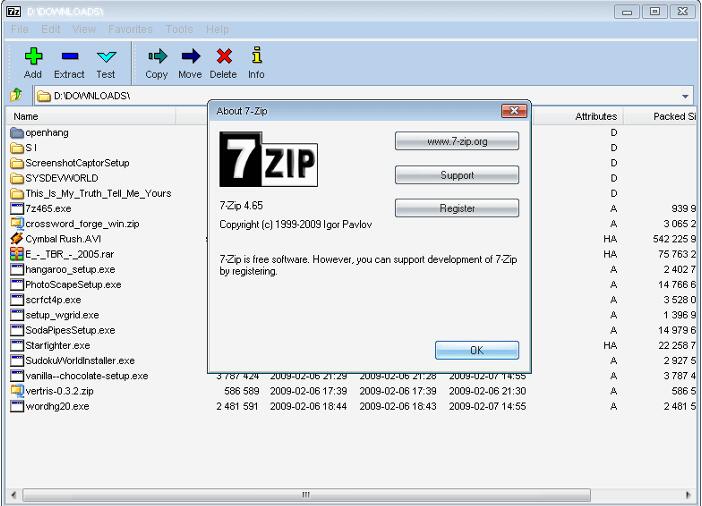This screenshot has width=702, height=506.
Task: Open the Favorites menu
Action: click(x=130, y=29)
